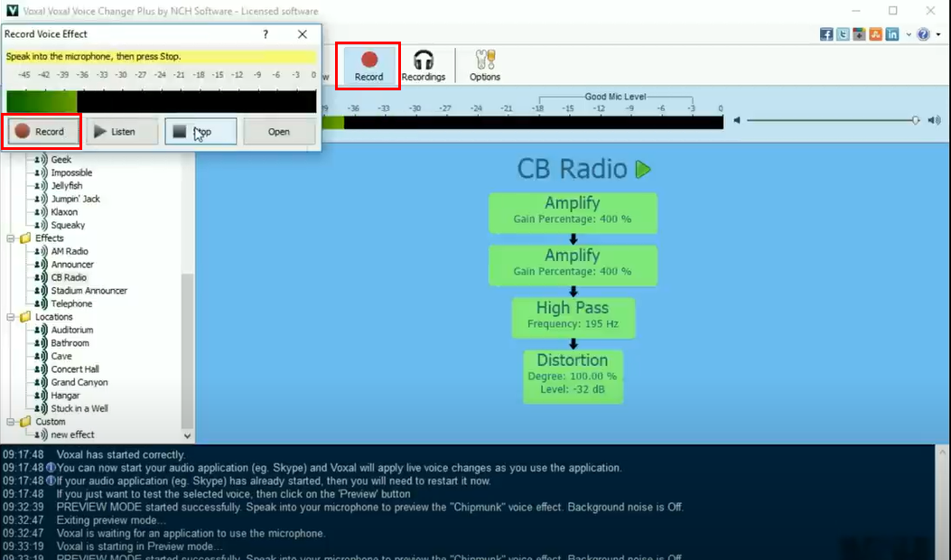
Task: Click the Announcer voice icon
Action: coord(41,265)
